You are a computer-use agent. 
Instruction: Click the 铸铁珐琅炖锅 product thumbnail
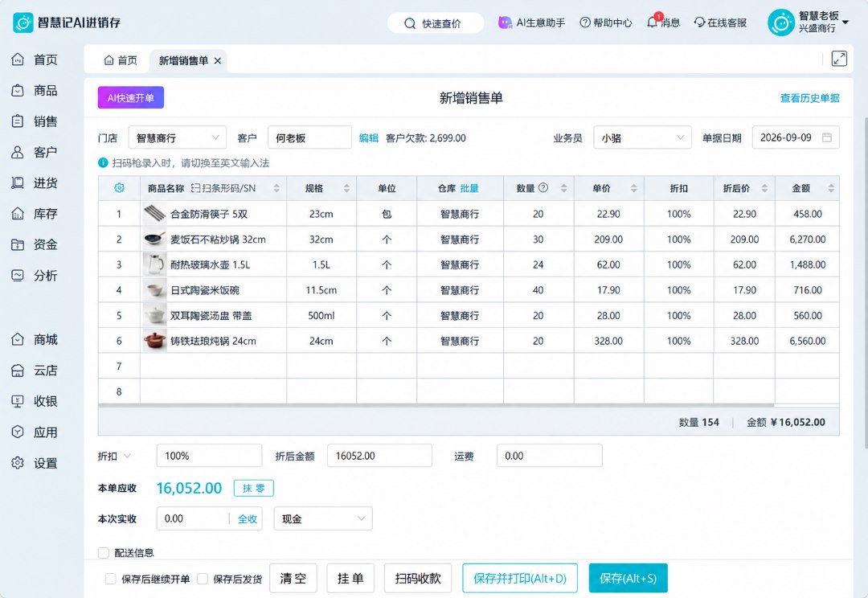pyautogui.click(x=154, y=341)
